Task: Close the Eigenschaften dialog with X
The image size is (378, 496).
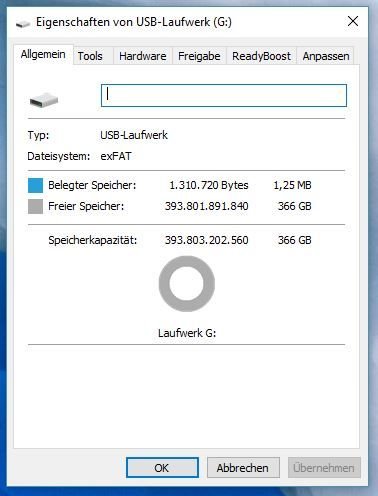Action: [x=353, y=22]
